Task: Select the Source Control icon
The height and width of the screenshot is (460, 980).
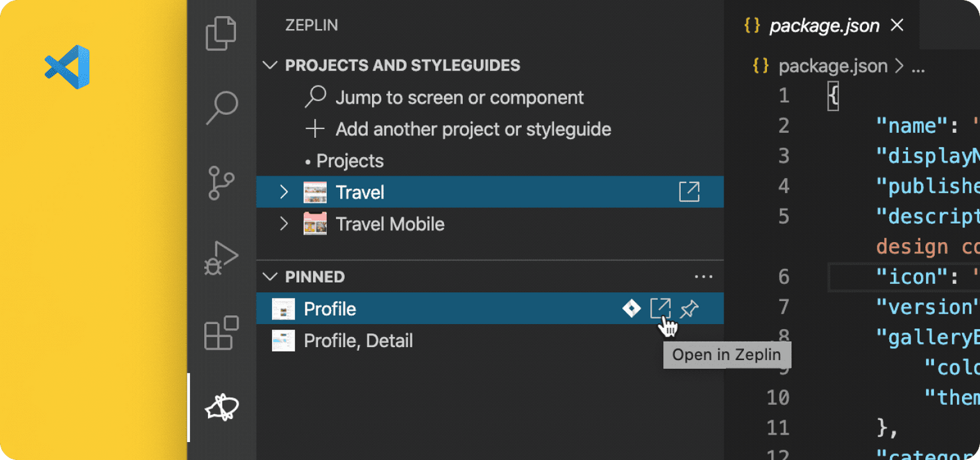Action: [x=221, y=183]
